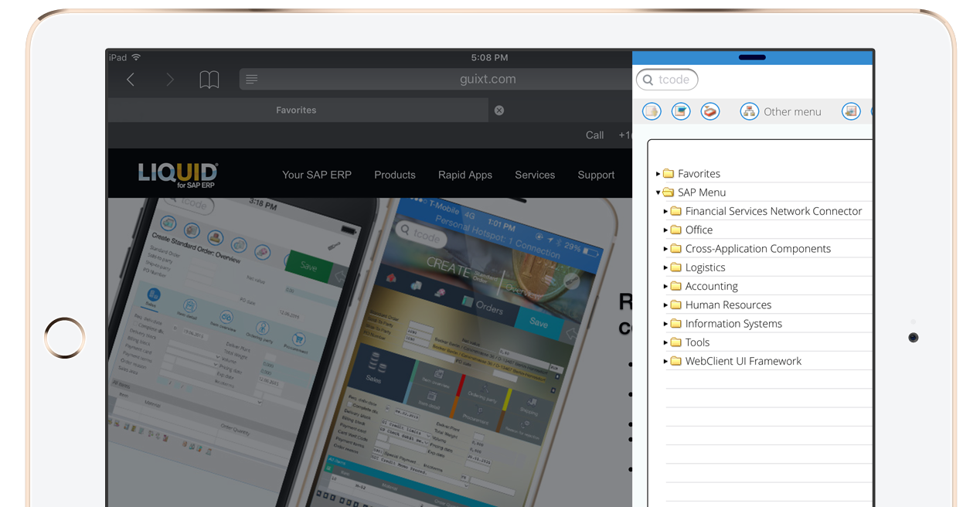The width and height of the screenshot is (980, 507).
Task: Open the Services menu
Action: tap(535, 175)
